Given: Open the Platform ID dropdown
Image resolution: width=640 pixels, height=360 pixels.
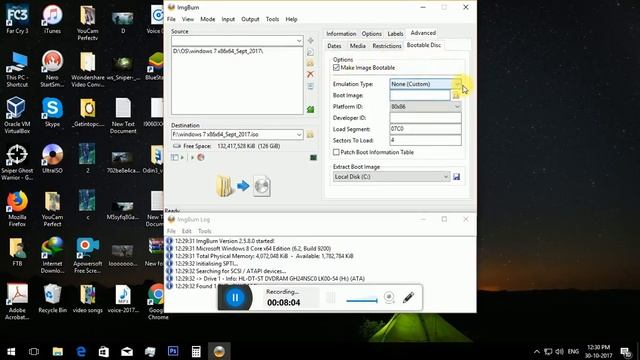Looking at the screenshot, I should point(457,107).
